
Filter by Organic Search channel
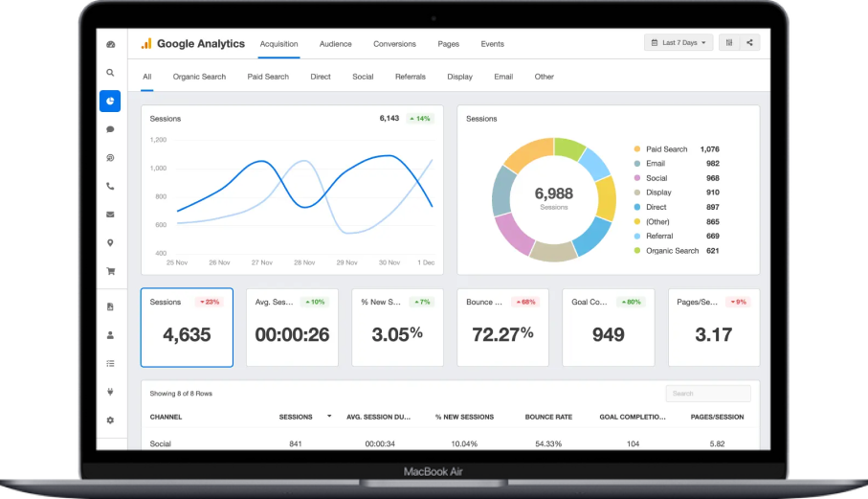click(199, 77)
